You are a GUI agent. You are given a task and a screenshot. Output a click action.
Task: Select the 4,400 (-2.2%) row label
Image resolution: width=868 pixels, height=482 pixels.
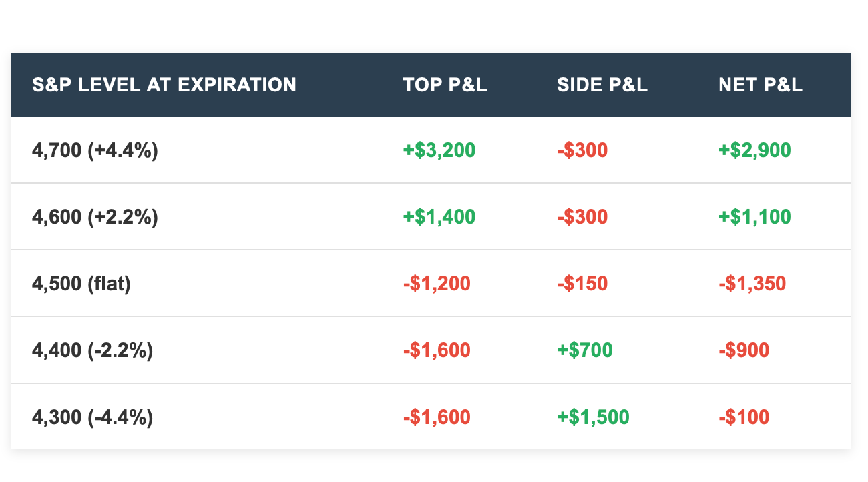click(x=93, y=350)
